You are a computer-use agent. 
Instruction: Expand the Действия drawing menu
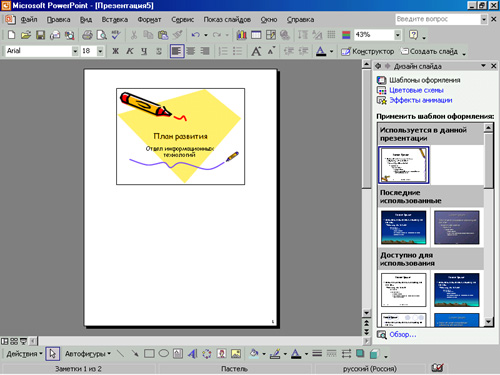click(x=25, y=354)
